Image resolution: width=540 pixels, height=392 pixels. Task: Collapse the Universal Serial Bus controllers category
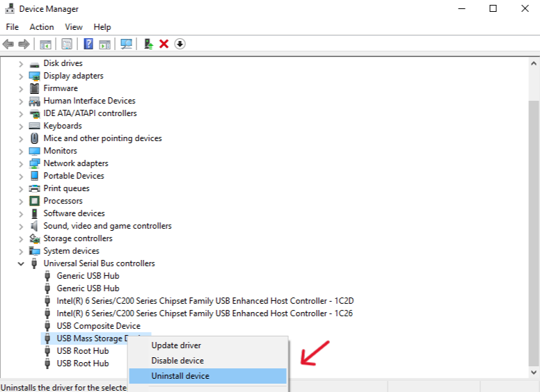[21, 263]
